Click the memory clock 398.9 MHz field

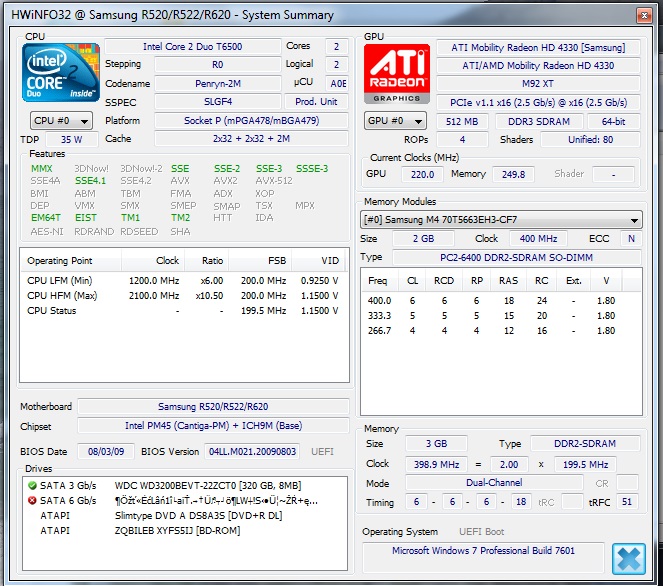click(x=436, y=465)
